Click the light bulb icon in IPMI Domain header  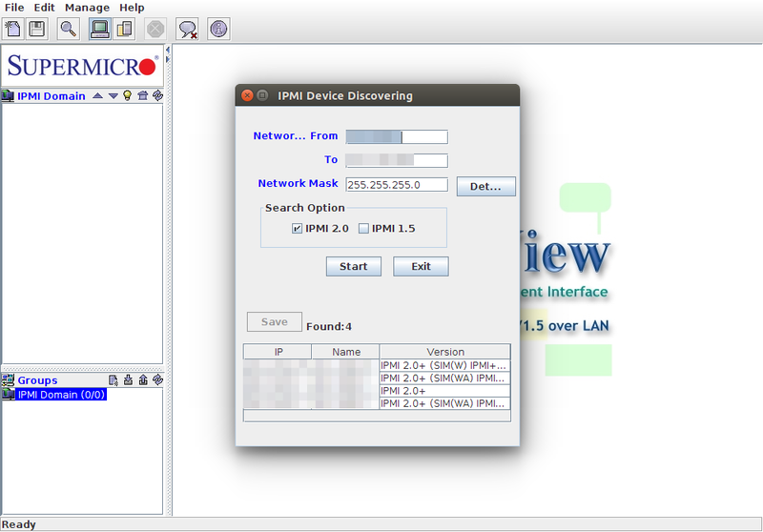(128, 95)
